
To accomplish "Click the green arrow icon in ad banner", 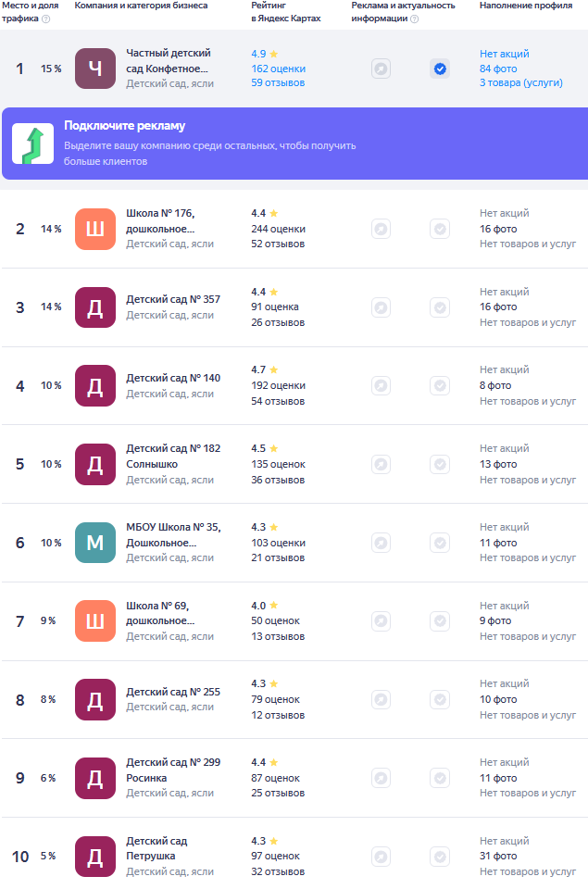I will pos(33,144).
